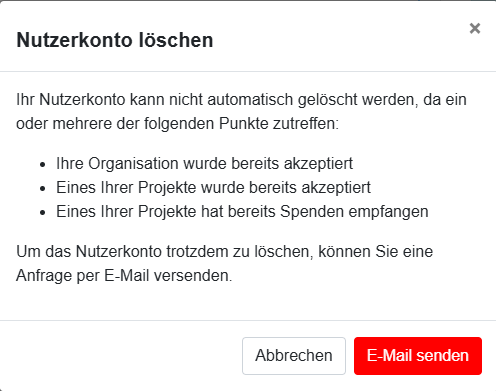The height and width of the screenshot is (391, 496).
Task: Click the first bullet point marker
Action: (42, 164)
